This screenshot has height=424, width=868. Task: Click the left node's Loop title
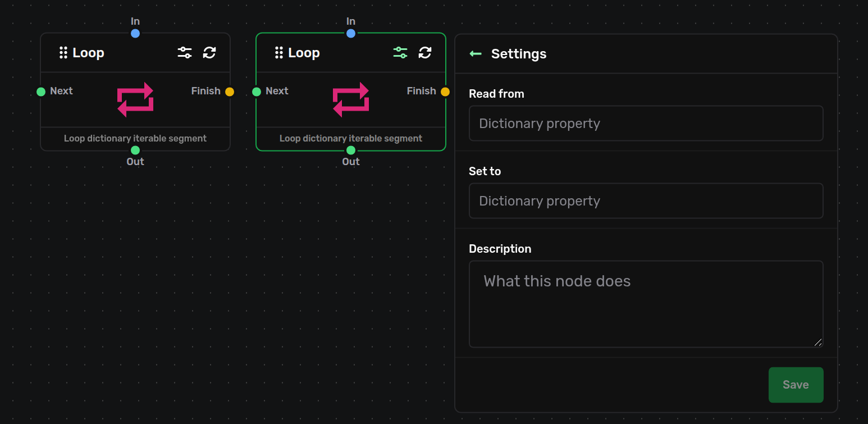tap(88, 53)
